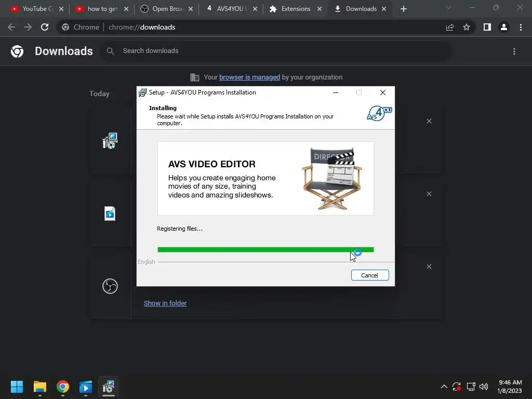Open File Explorer from taskbar
The width and height of the screenshot is (532, 399).
point(39,387)
